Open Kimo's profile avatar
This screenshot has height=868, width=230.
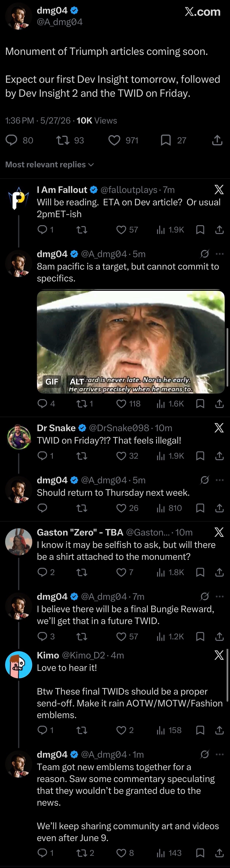tap(18, 664)
